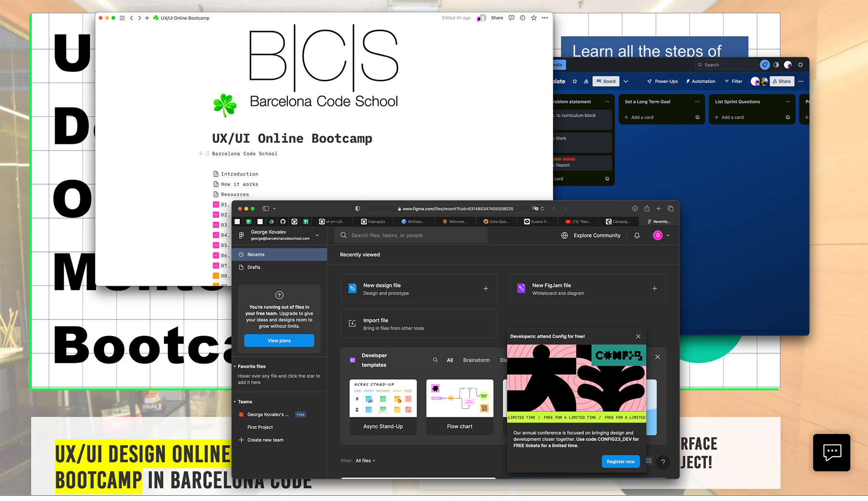Switch to Susana P Safari tab
The height and width of the screenshot is (501, 868).
[x=537, y=222]
